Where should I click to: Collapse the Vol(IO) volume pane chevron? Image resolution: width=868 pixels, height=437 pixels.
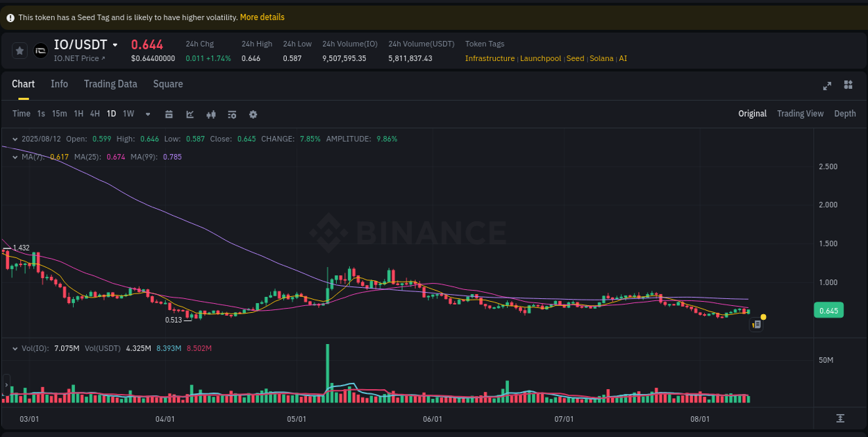pyautogui.click(x=14, y=348)
